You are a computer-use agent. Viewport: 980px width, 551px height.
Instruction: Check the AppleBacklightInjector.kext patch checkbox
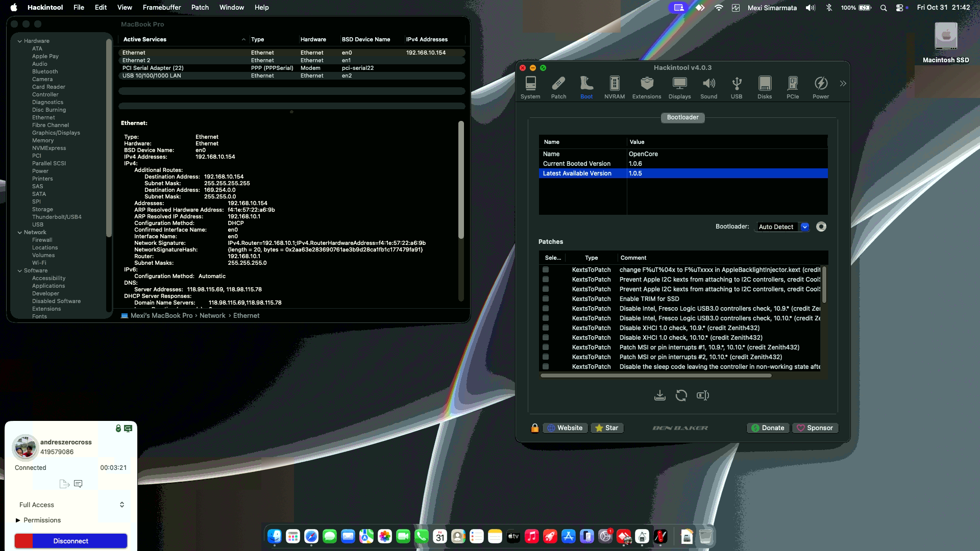[x=546, y=270]
